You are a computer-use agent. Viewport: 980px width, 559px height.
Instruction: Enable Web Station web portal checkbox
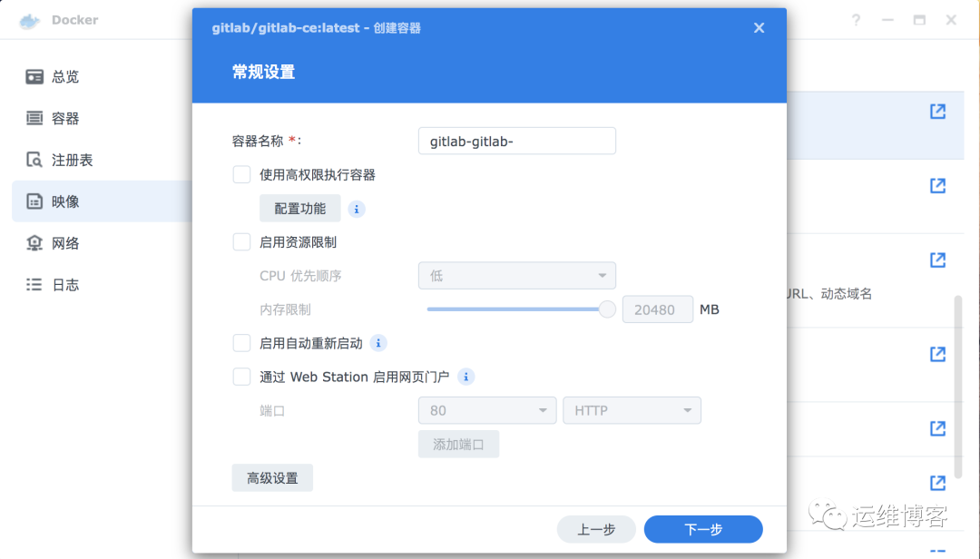[242, 377]
